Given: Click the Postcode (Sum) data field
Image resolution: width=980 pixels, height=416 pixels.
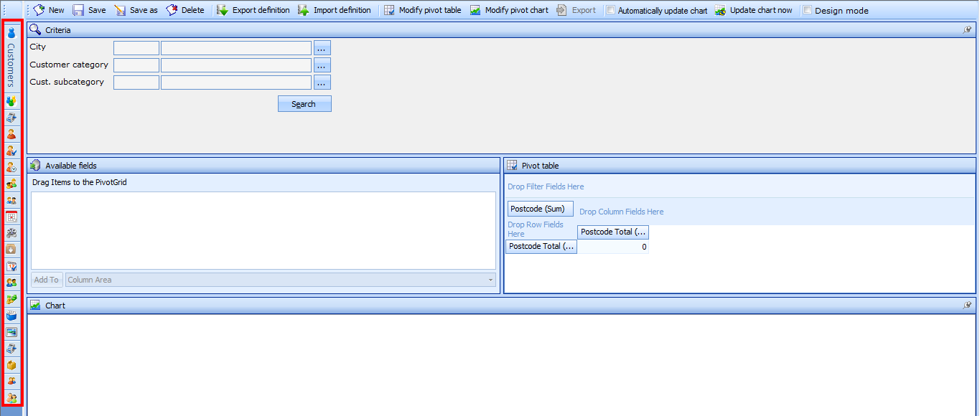Looking at the screenshot, I should (541, 209).
